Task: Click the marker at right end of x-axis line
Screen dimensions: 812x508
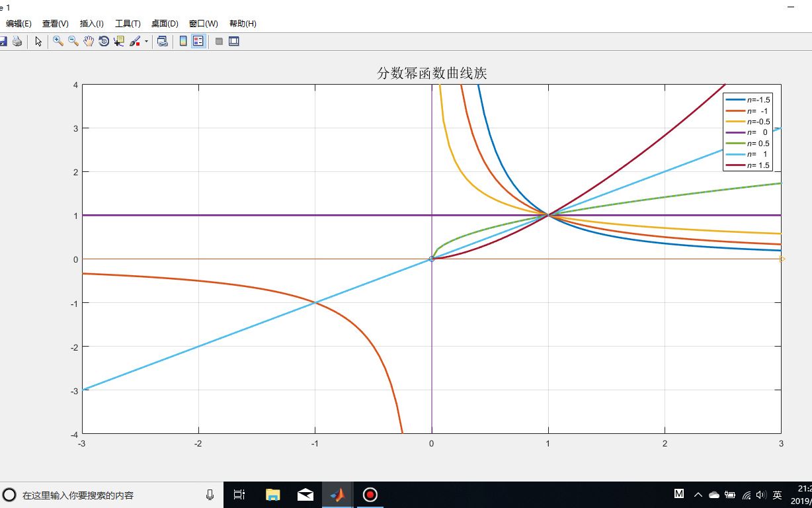Action: pos(782,259)
